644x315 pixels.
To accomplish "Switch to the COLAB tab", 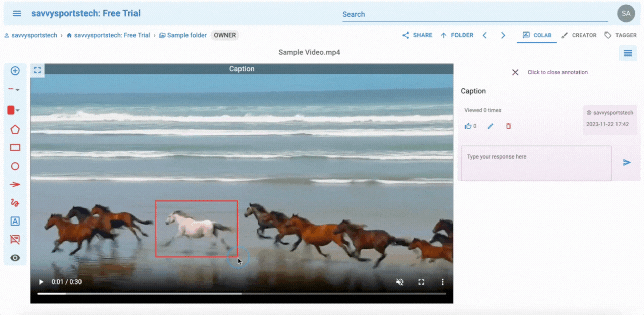I will [x=537, y=35].
